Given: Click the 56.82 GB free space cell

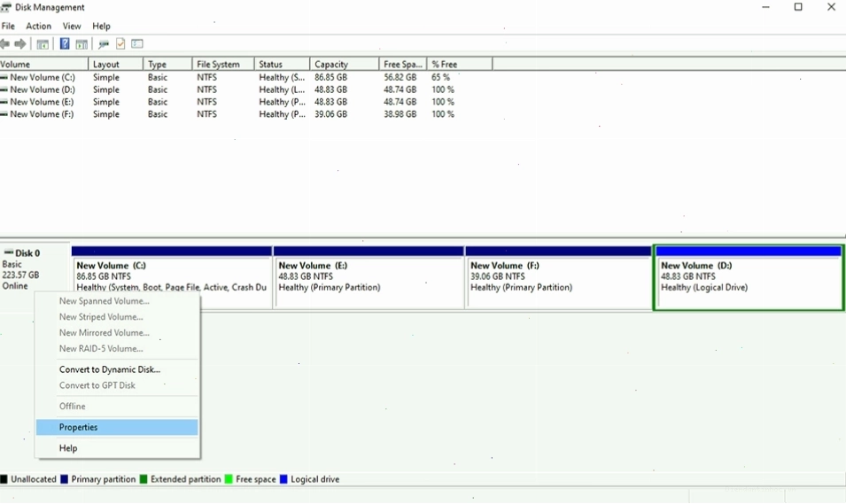Looking at the screenshot, I should pyautogui.click(x=400, y=78).
